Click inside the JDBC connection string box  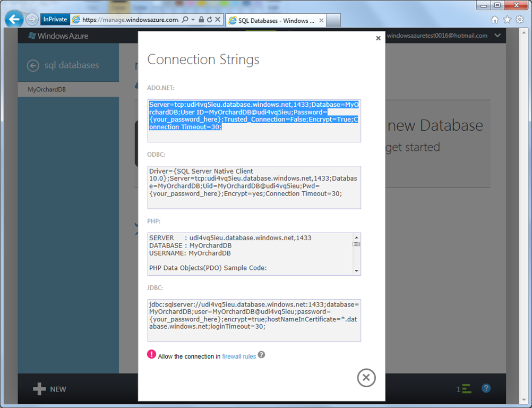tap(254, 320)
